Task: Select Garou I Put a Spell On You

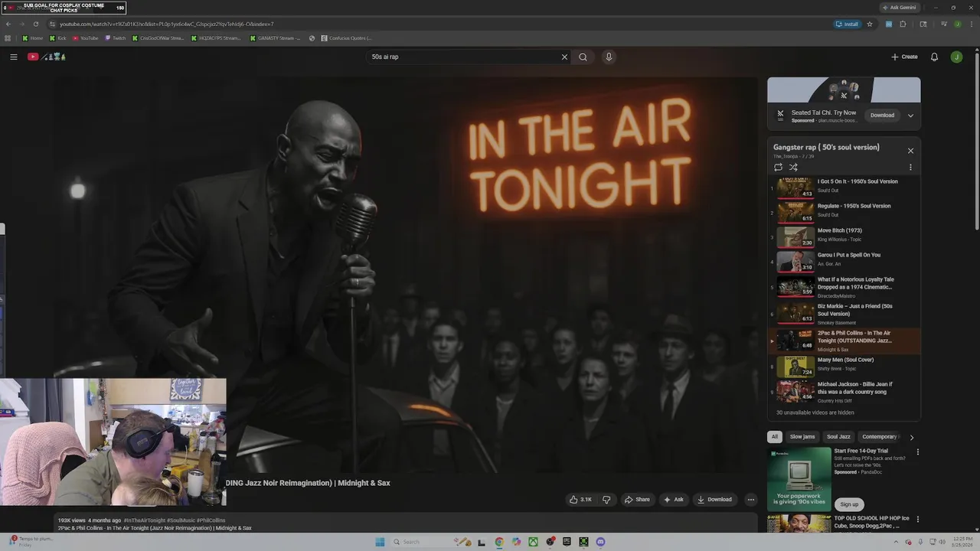Action: [x=844, y=261]
